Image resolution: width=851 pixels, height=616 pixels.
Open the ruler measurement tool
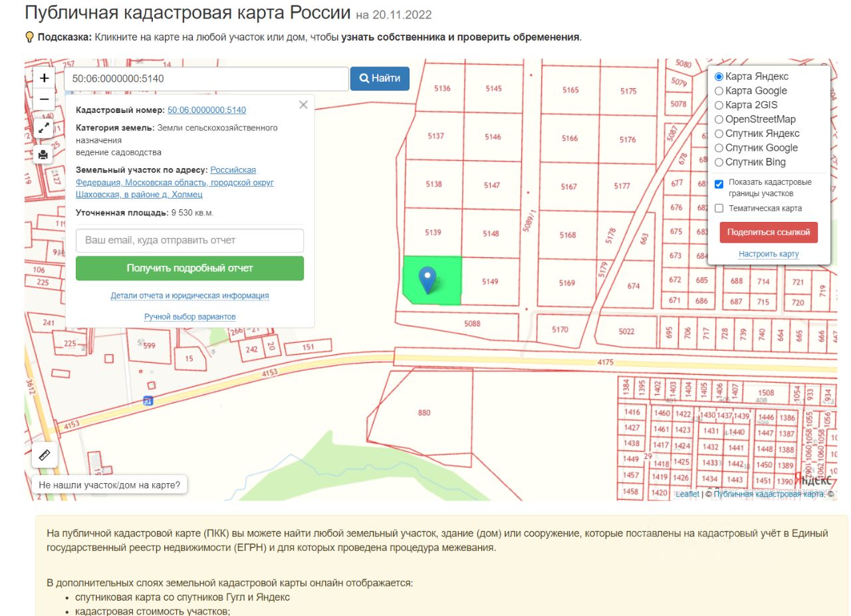click(x=45, y=455)
